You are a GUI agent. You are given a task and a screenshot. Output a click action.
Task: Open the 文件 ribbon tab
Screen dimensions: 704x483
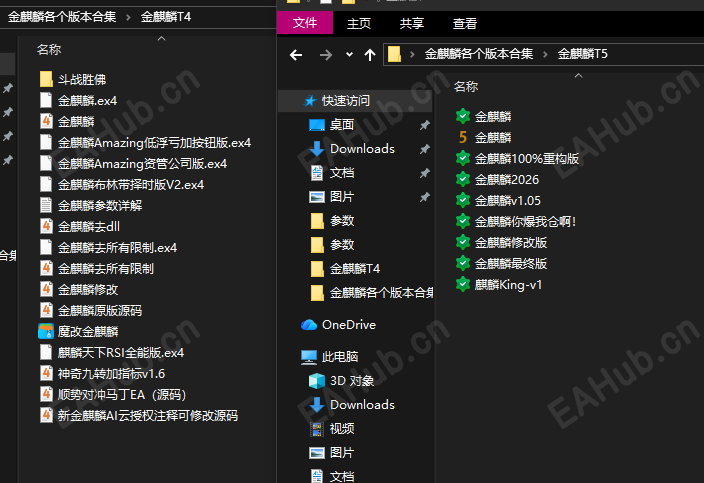point(305,23)
